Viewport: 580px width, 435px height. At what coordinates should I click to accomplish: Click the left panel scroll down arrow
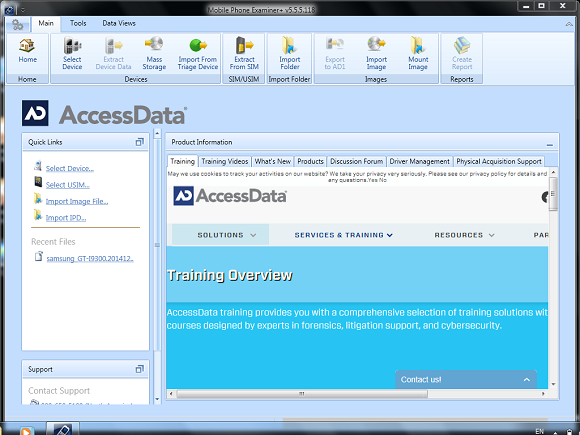[x=157, y=399]
